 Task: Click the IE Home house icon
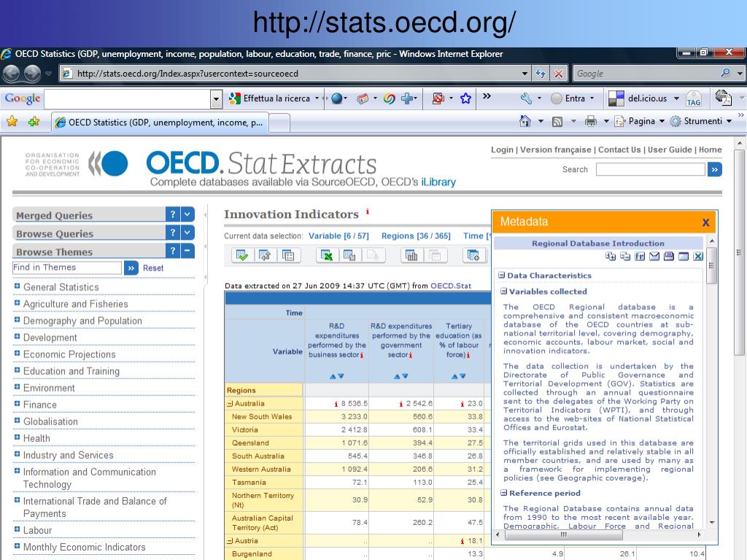click(x=525, y=122)
